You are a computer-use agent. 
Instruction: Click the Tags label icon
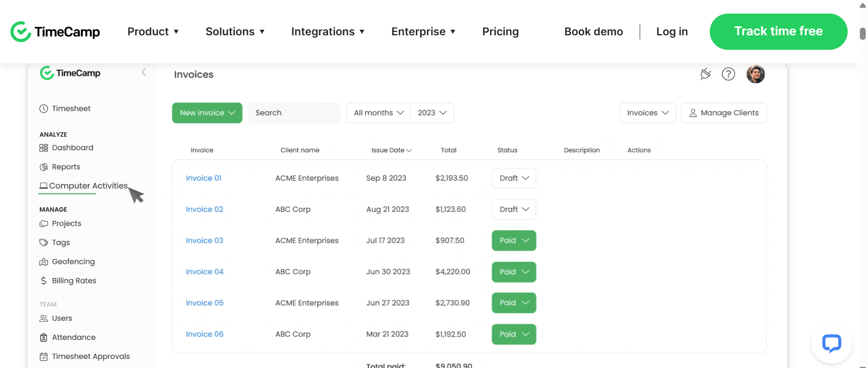[x=43, y=243]
